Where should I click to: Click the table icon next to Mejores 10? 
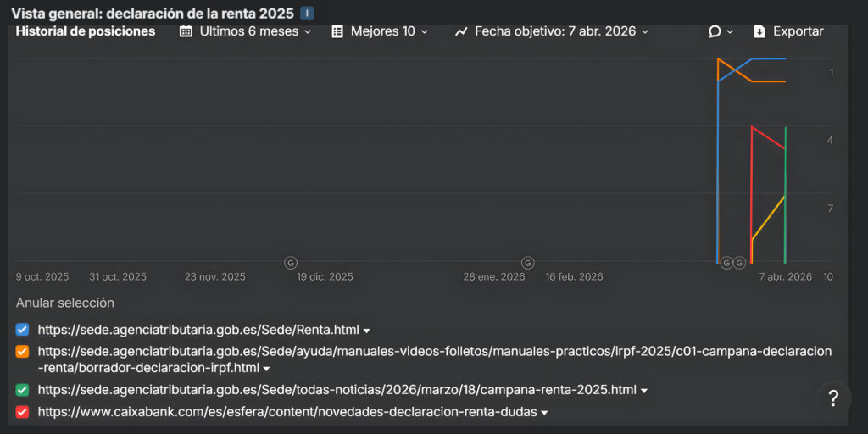pyautogui.click(x=337, y=31)
